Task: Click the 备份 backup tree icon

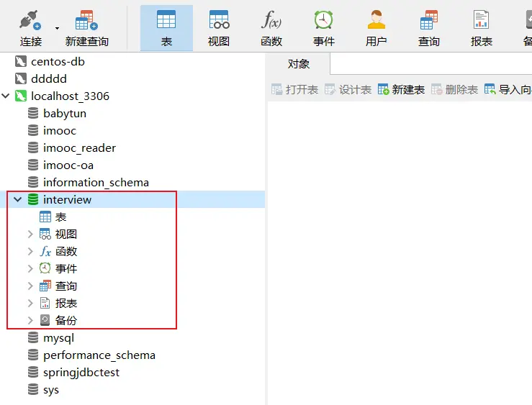Action: [45, 320]
